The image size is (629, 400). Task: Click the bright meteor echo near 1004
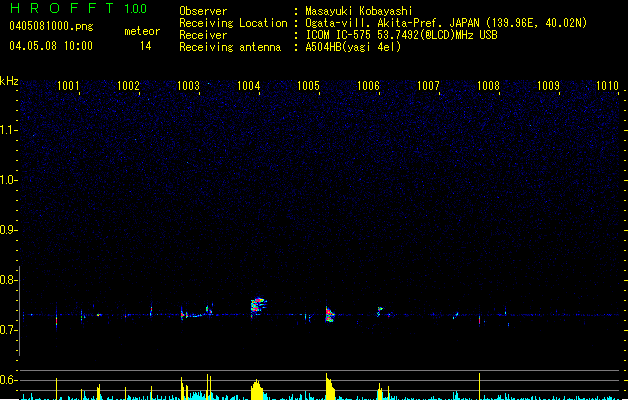pos(258,306)
